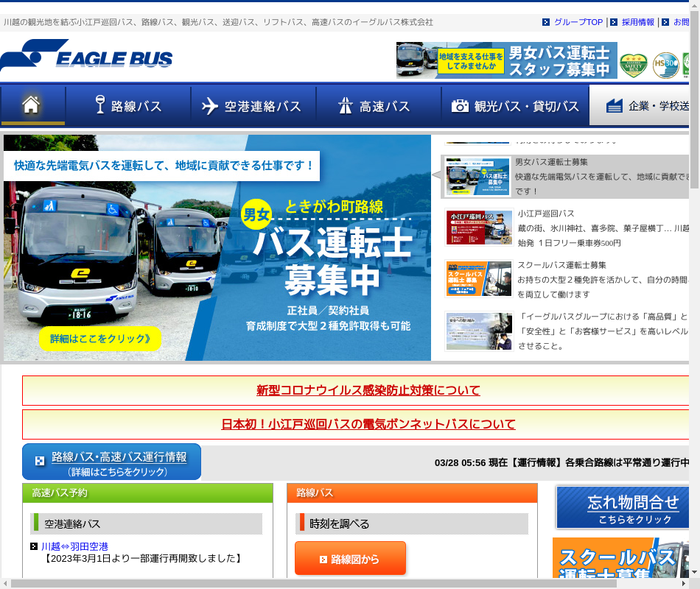This screenshot has height=589, width=700.
Task: Click the yellow 詳細はここをクリック button
Action: point(100,339)
